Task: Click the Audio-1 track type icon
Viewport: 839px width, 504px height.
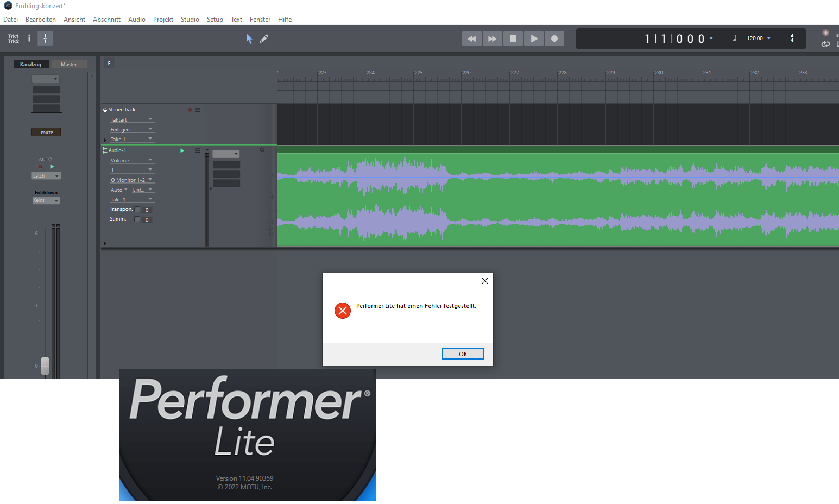Action: pyautogui.click(x=105, y=150)
